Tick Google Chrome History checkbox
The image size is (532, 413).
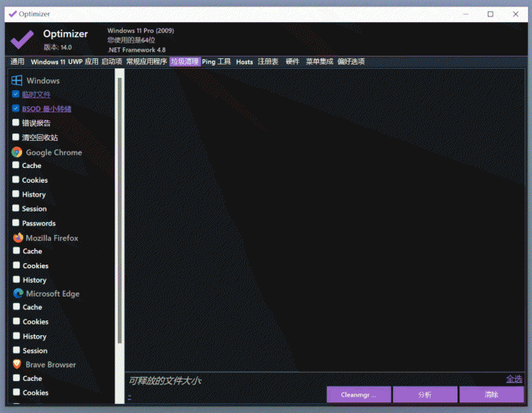16,194
